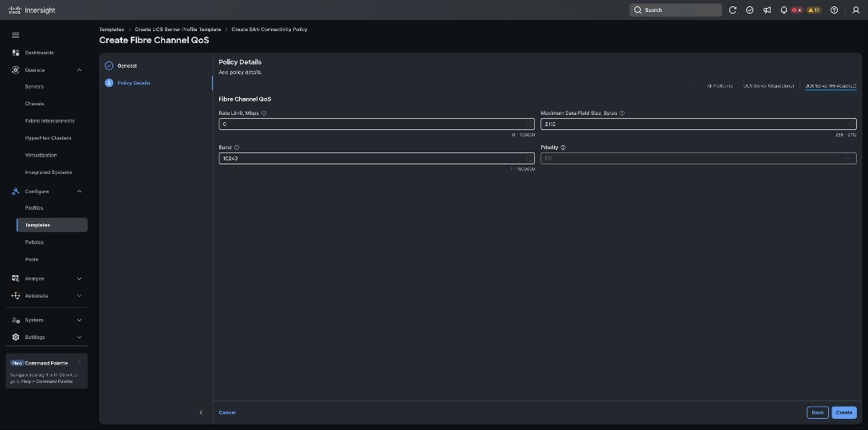Open HyperFlex Clusters in the sidebar

[x=48, y=138]
